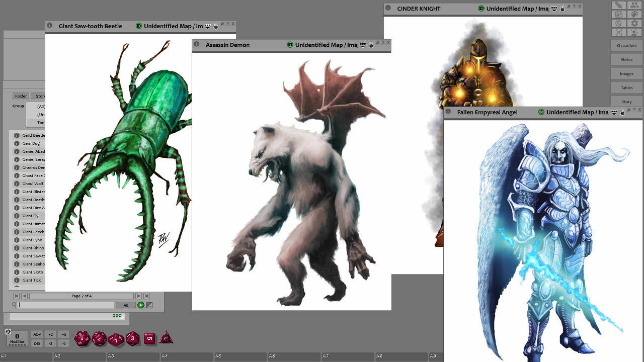Image resolution: width=644 pixels, height=362 pixels.
Task: Open the Tables sidebar tab
Action: (x=626, y=87)
